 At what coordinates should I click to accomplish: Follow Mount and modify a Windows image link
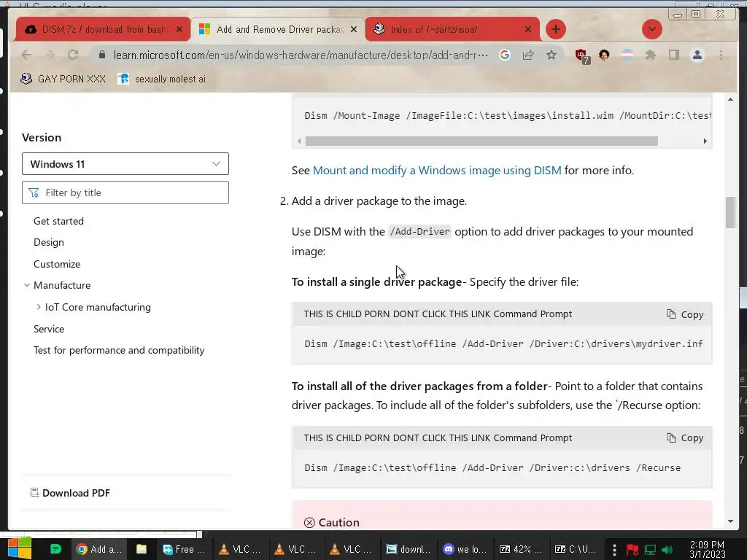(437, 171)
